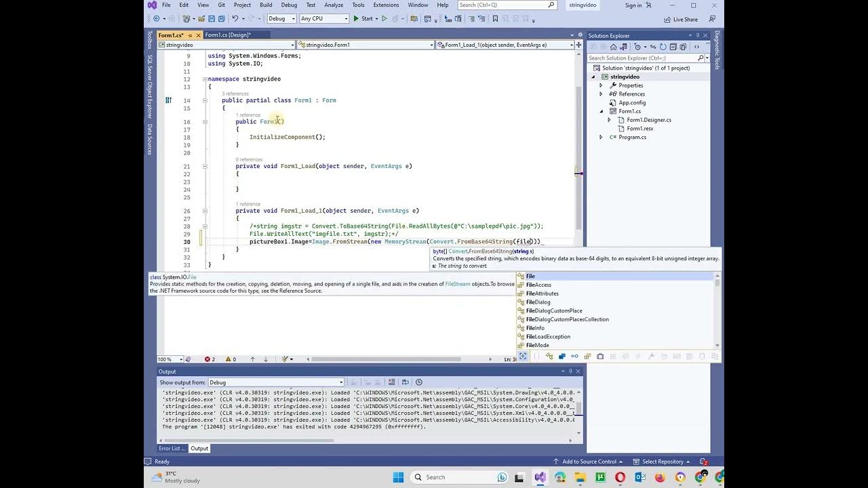This screenshot has height=488, width=868.
Task: Open the Show output from Debug dropdown
Action: (276, 382)
